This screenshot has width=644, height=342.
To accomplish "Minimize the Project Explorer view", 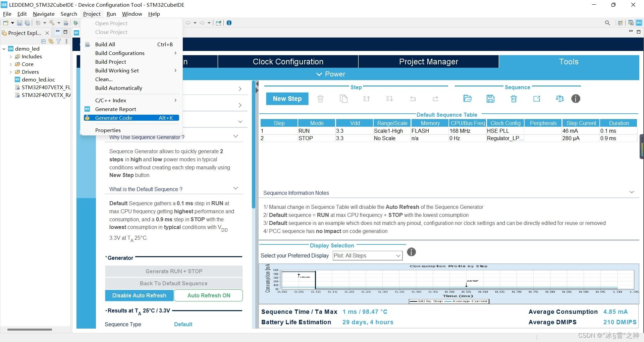I will click(58, 32).
